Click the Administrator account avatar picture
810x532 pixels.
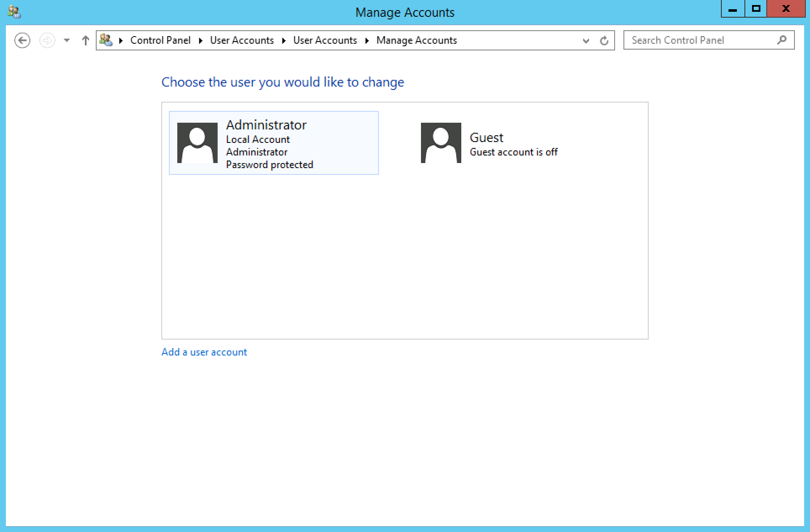(x=197, y=143)
